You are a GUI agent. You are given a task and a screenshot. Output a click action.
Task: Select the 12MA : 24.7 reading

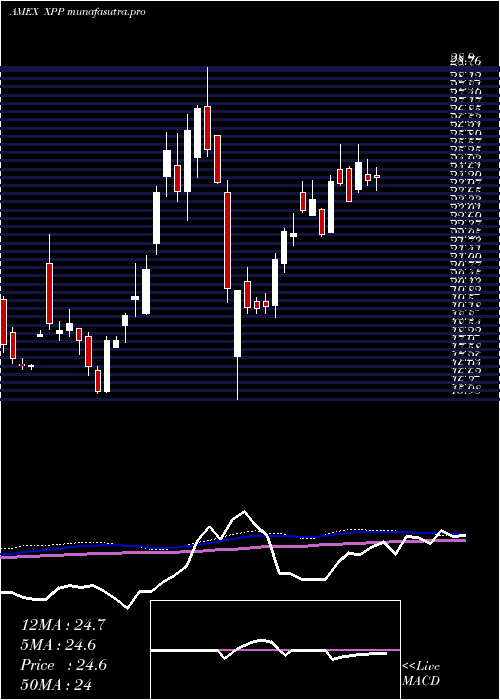coord(63,625)
